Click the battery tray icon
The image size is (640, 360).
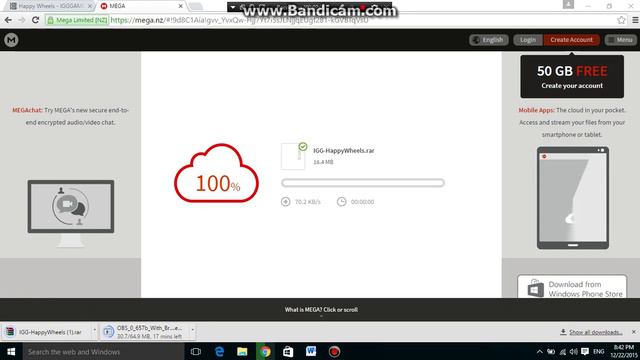click(551, 351)
